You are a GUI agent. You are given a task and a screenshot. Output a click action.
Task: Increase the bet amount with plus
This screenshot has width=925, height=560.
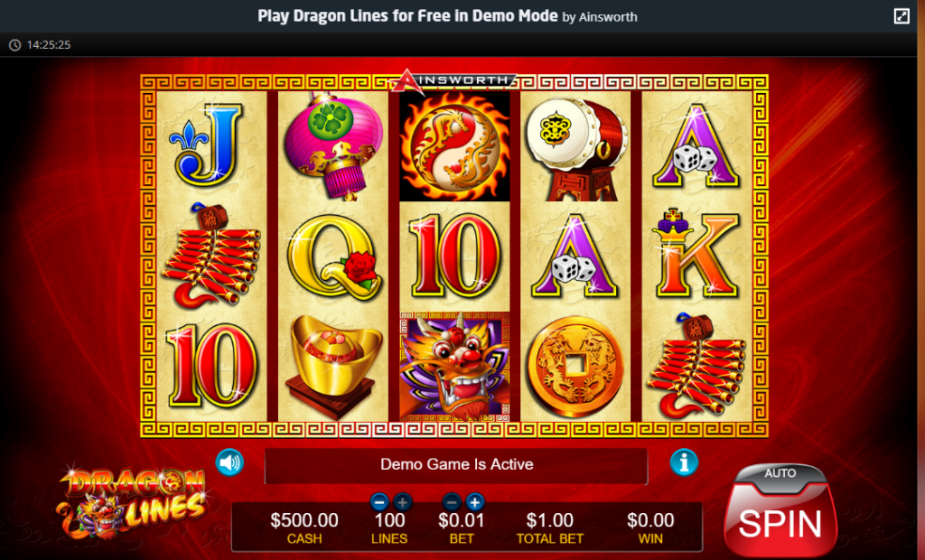tap(475, 502)
